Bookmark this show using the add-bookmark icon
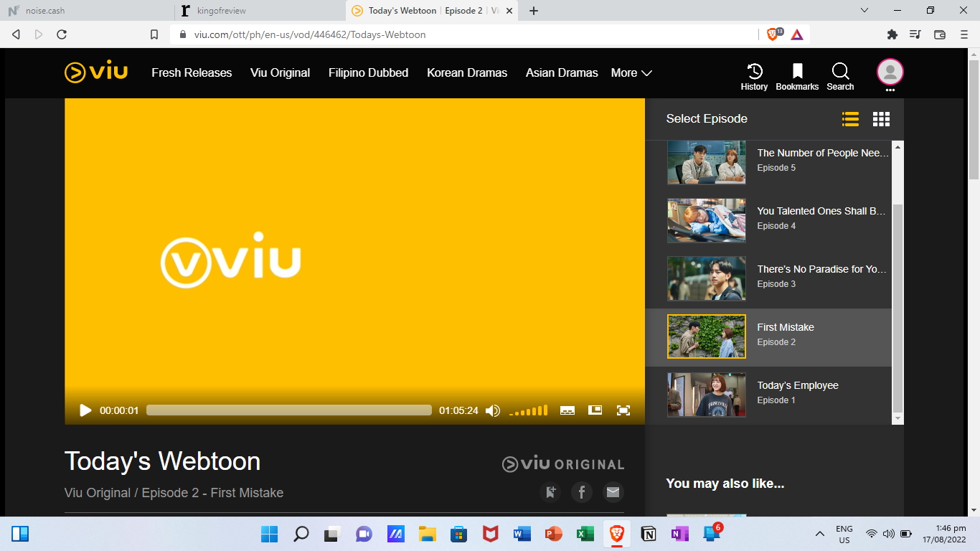 coord(550,492)
